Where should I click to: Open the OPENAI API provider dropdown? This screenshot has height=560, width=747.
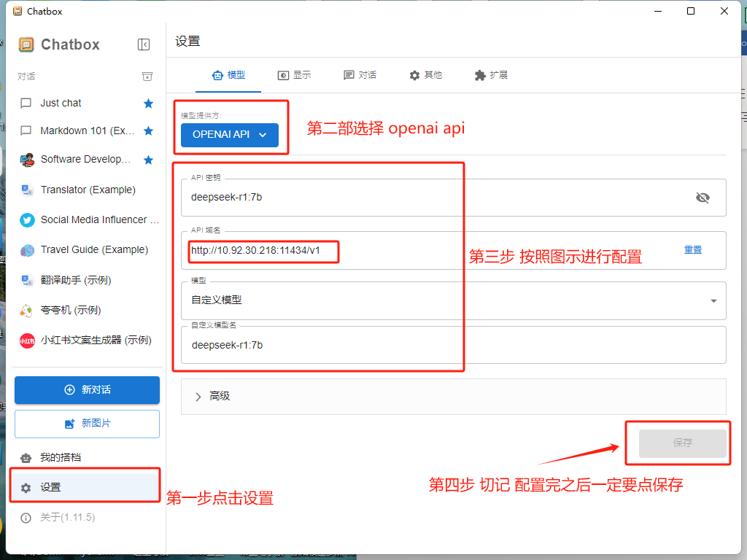[x=230, y=135]
